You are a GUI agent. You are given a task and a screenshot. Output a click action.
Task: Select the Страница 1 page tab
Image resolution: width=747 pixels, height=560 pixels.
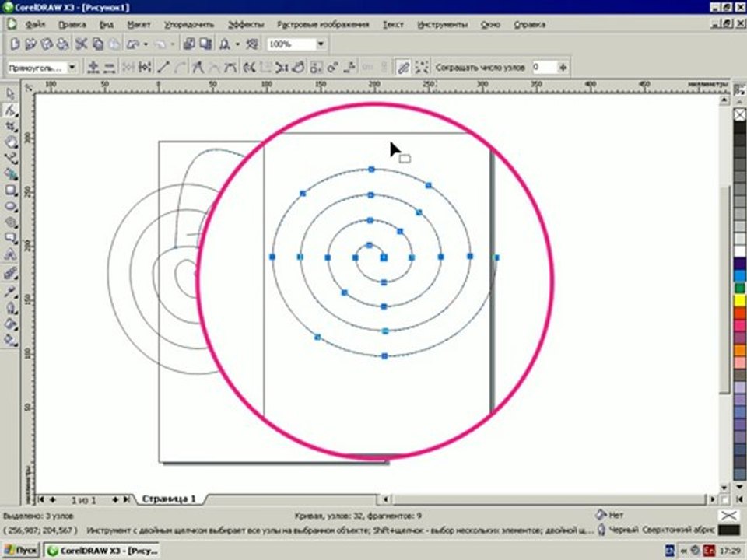tap(169, 499)
